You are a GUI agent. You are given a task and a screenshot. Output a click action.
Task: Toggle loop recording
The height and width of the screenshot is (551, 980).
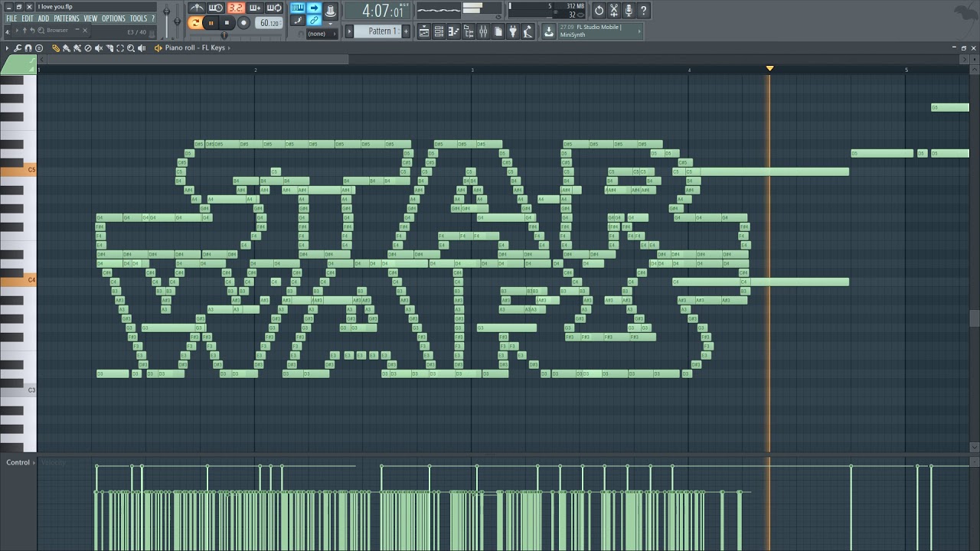pyautogui.click(x=274, y=8)
